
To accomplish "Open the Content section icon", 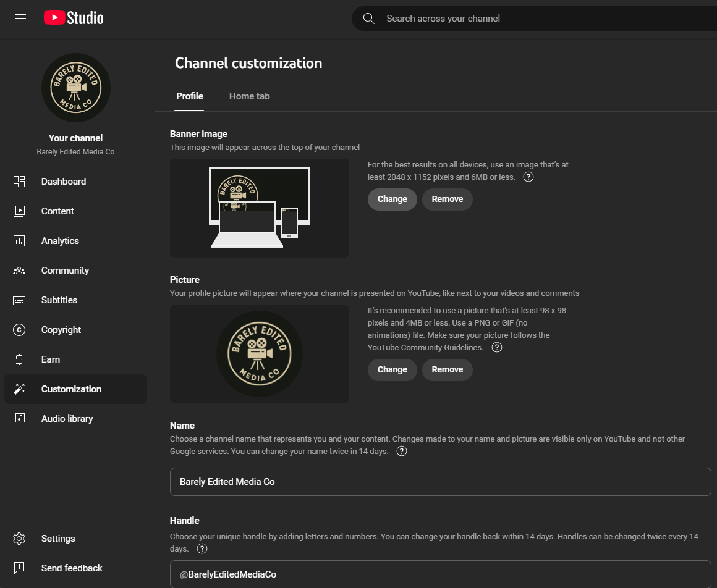I will click(19, 211).
